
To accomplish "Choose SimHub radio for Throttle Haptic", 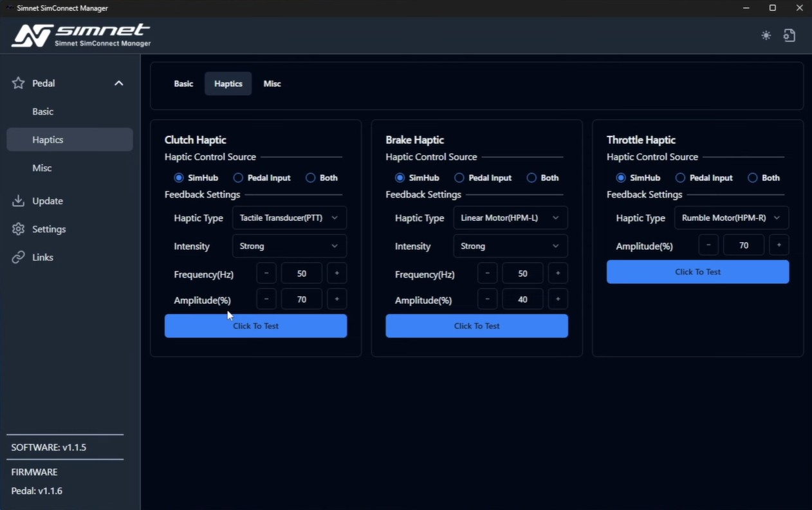I will (x=621, y=178).
